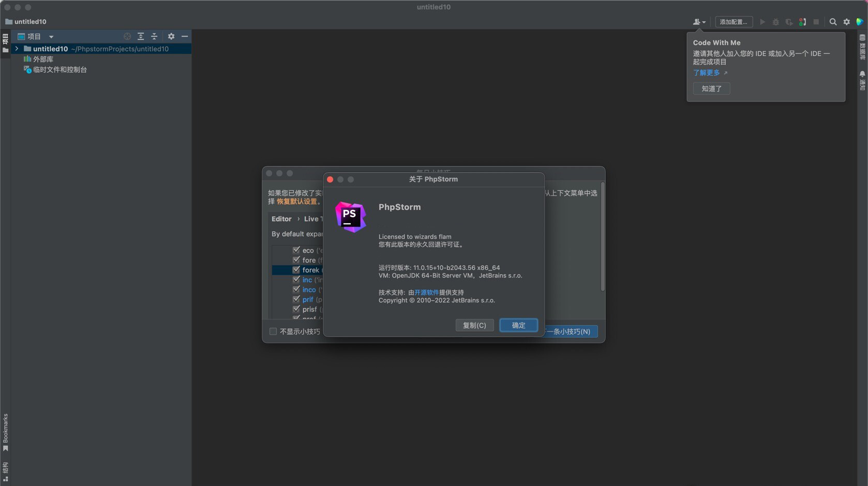This screenshot has height=486, width=868.
Task: Open the 通知 notifications side tab
Action: (x=862, y=81)
